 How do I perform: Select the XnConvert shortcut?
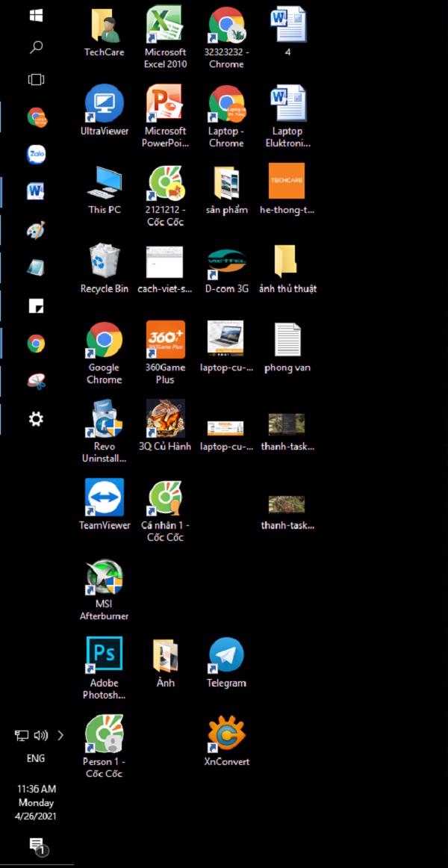coord(226,741)
